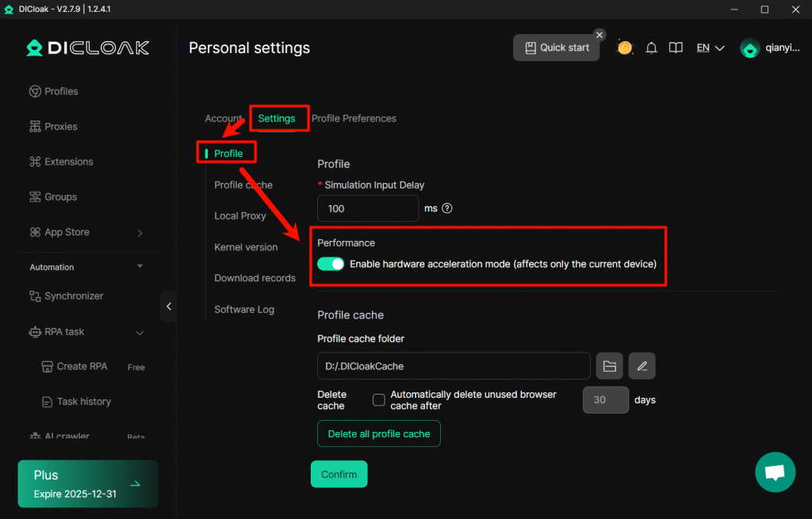Click the notification bell icon

pyautogui.click(x=651, y=48)
